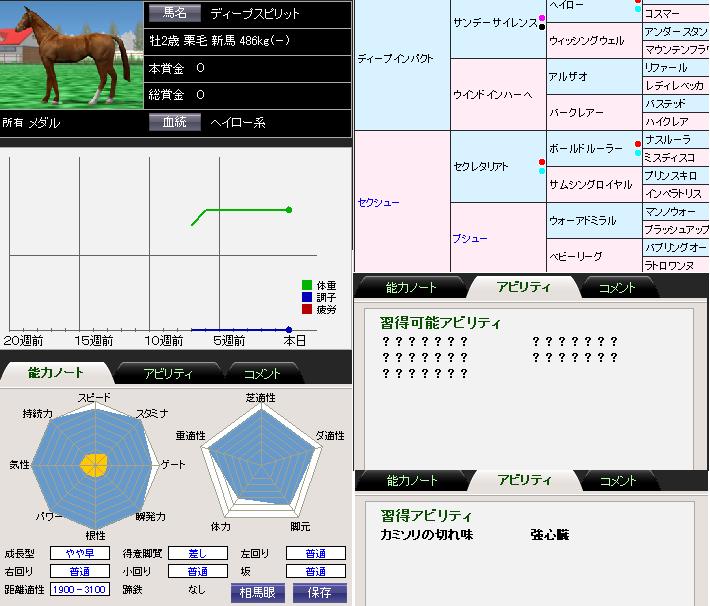This screenshot has width=710, height=606.
Task: Select pedigree cell アルザオ
Action: tap(594, 76)
